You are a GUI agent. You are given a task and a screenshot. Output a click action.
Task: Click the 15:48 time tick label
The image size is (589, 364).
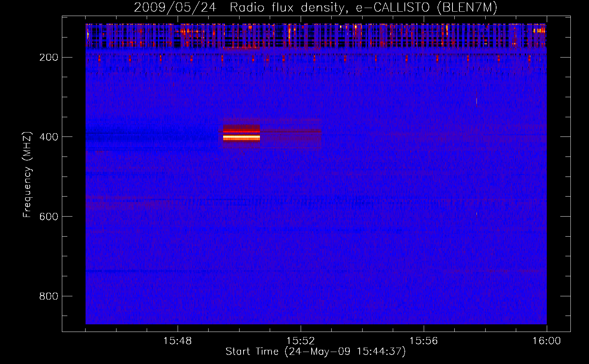(178, 341)
